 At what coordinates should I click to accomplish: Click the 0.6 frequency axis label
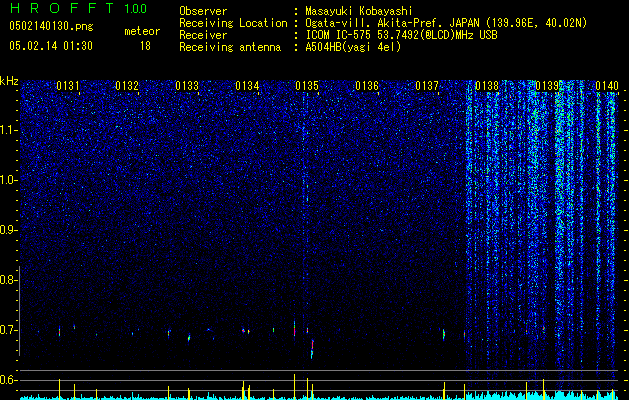click(9, 380)
